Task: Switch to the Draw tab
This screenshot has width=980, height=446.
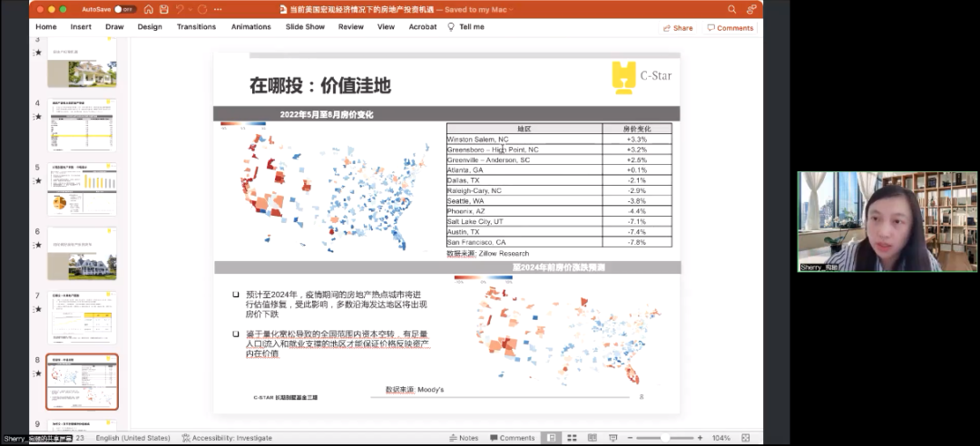Action: [x=114, y=27]
